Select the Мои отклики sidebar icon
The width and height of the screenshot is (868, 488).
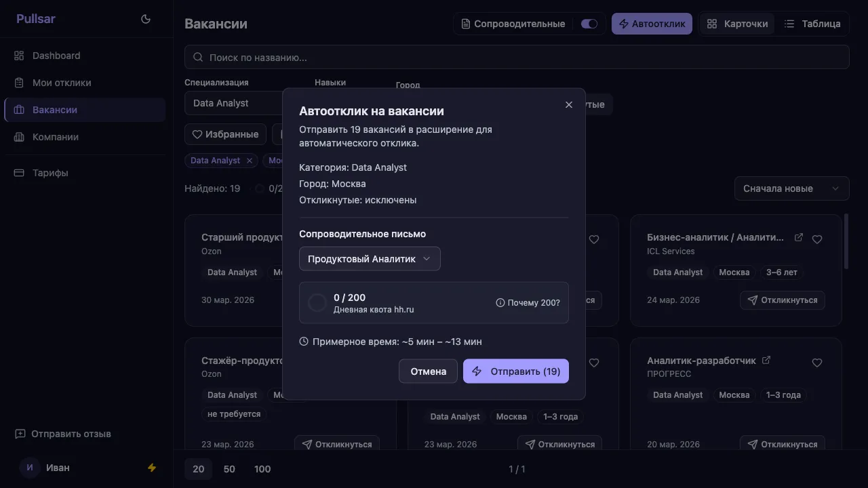click(19, 82)
